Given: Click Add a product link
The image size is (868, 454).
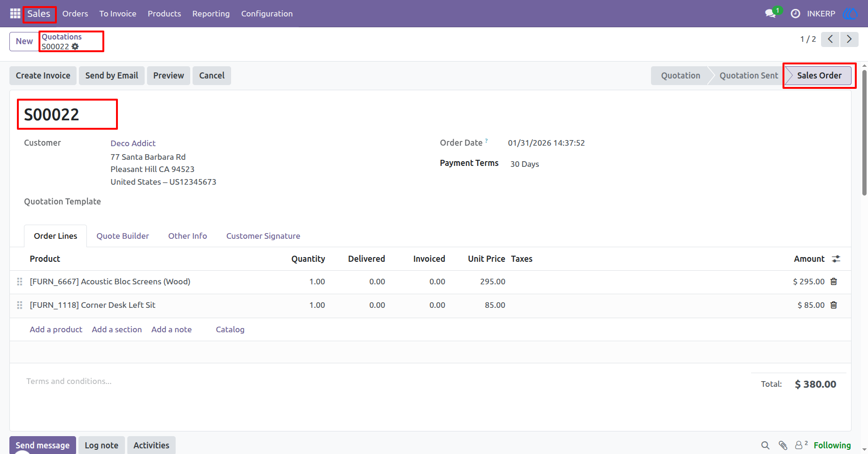Looking at the screenshot, I should (56, 329).
